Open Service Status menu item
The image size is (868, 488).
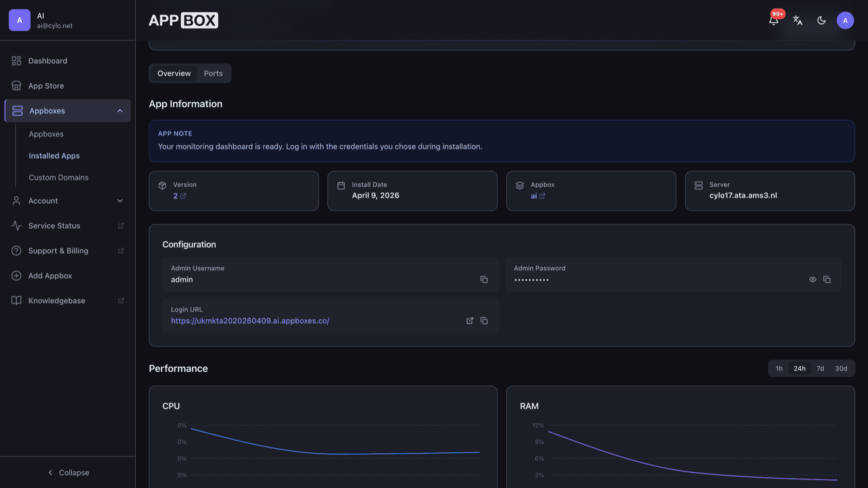[x=67, y=226]
